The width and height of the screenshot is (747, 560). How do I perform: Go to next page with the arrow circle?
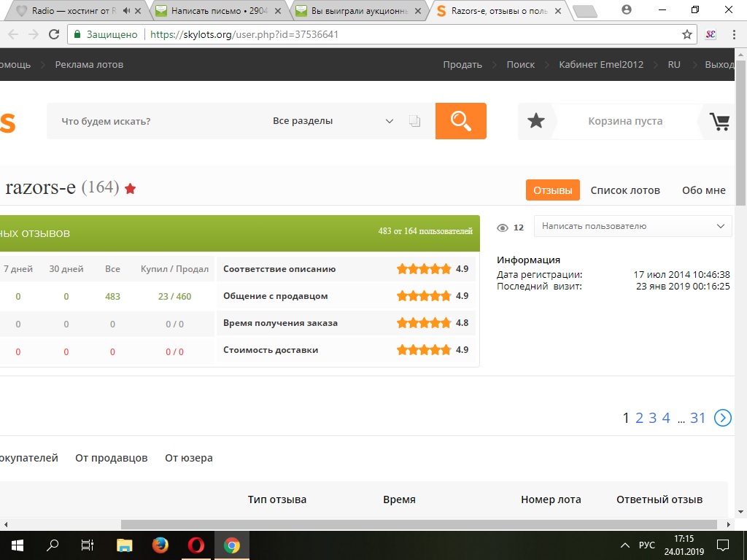723,418
